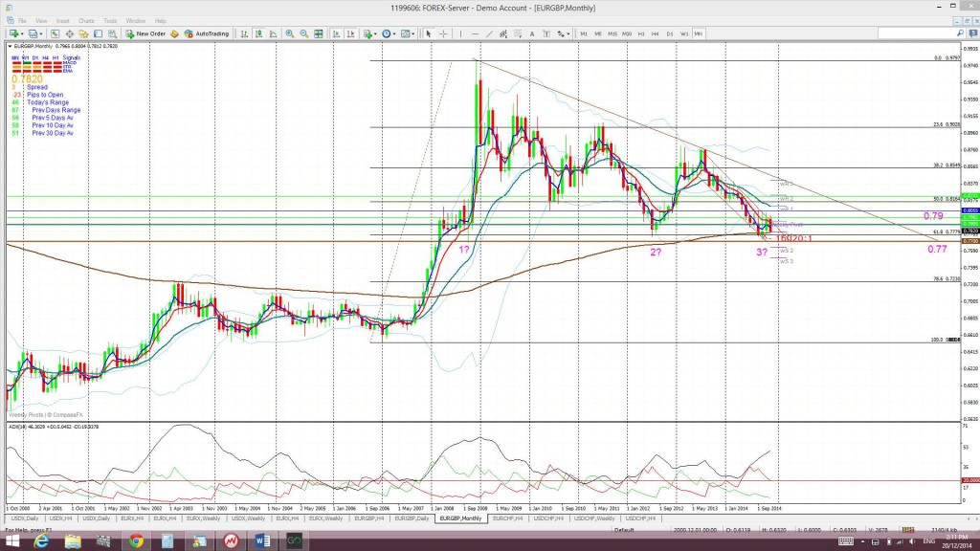Open the Window menu
Viewport: 980px width, 551px height.
[x=136, y=21]
